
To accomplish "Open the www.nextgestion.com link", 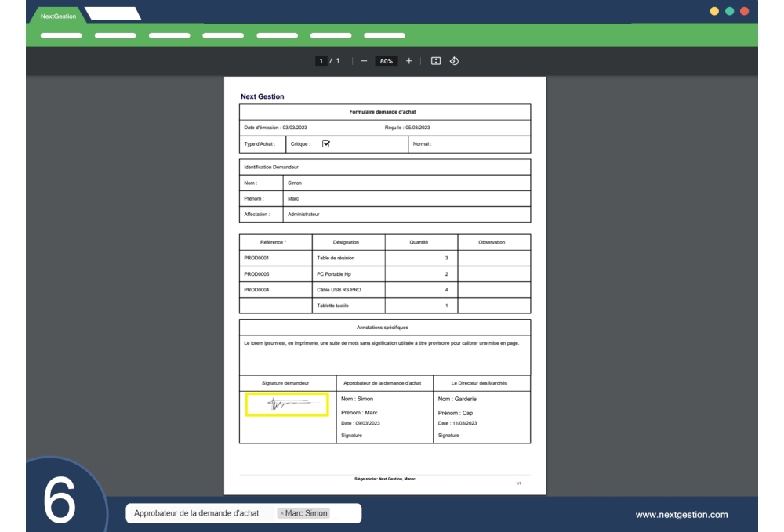I will [681, 515].
